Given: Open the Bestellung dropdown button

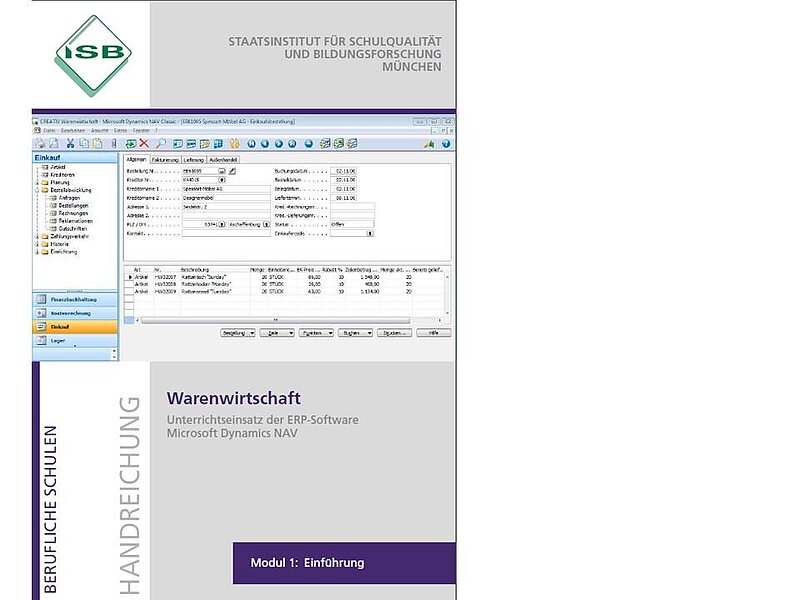Looking at the screenshot, I should pyautogui.click(x=238, y=333).
